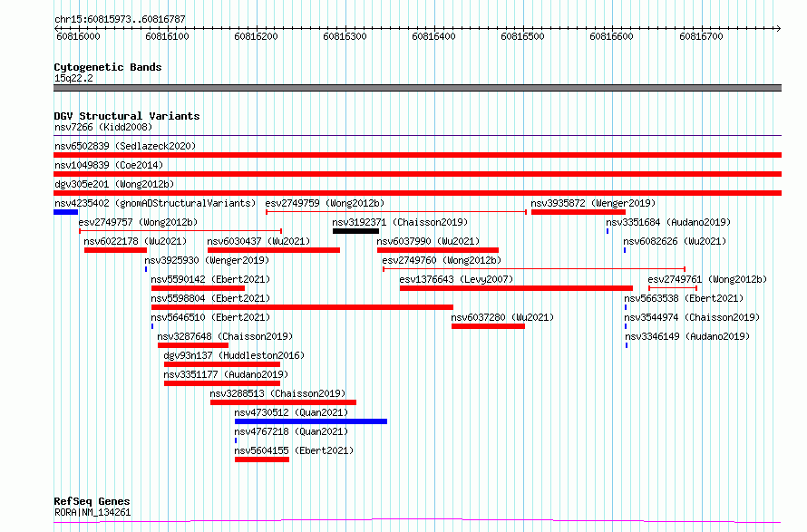807x532 pixels.
Task: Open nsv4235402 (gnomADStructuralVariants) entry
Action: [155, 203]
